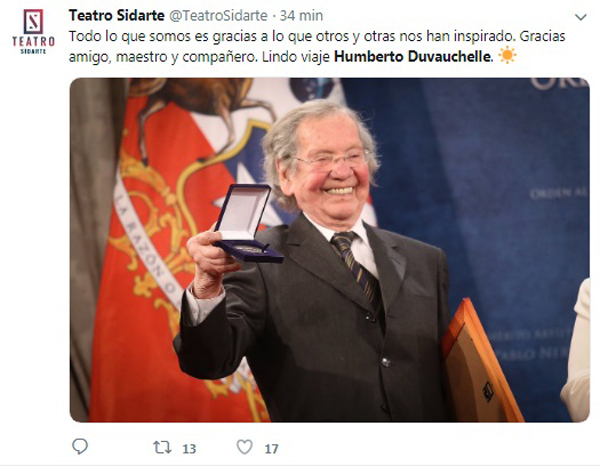This screenshot has width=600, height=466.
Task: Open tweet permalink via 34 min timestamp
Action: tap(301, 16)
